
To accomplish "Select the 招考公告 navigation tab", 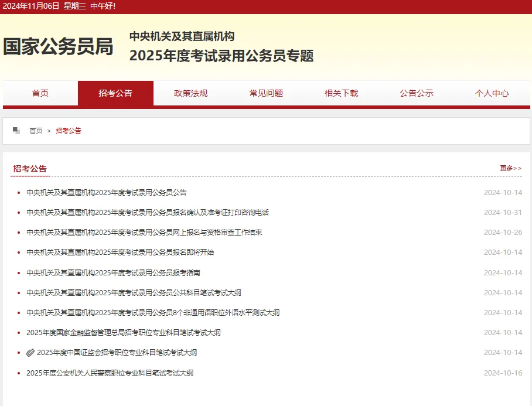I will (x=115, y=93).
